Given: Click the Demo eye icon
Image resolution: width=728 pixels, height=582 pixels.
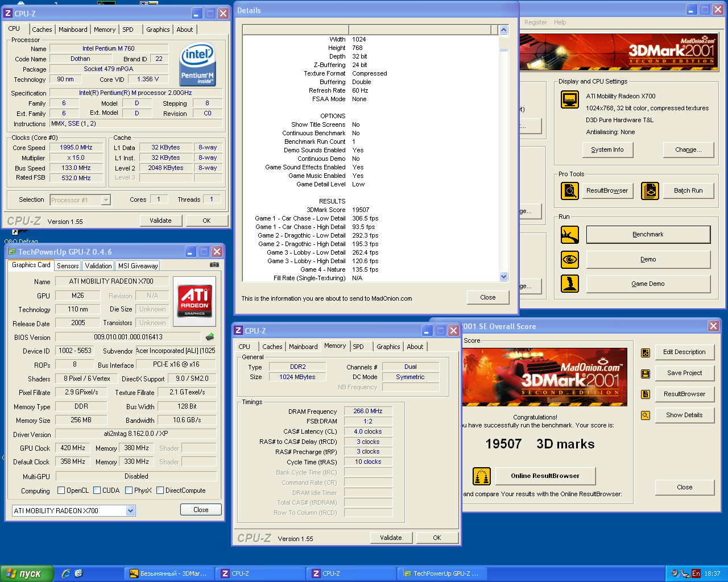Looking at the screenshot, I should click(570, 260).
